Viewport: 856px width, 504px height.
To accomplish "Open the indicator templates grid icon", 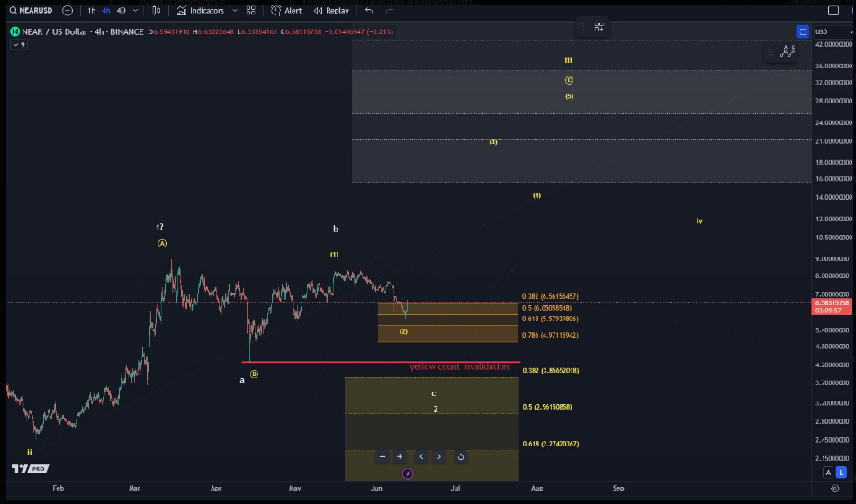I will coord(250,11).
